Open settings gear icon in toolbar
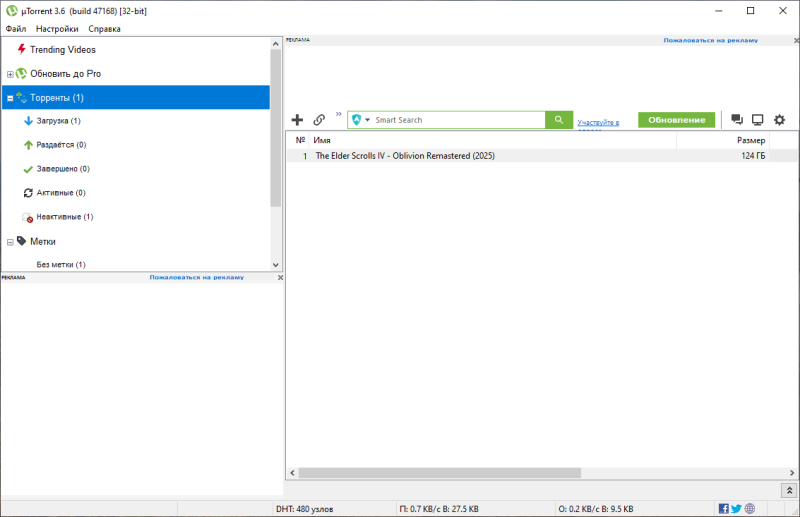800x517 pixels. pos(779,120)
